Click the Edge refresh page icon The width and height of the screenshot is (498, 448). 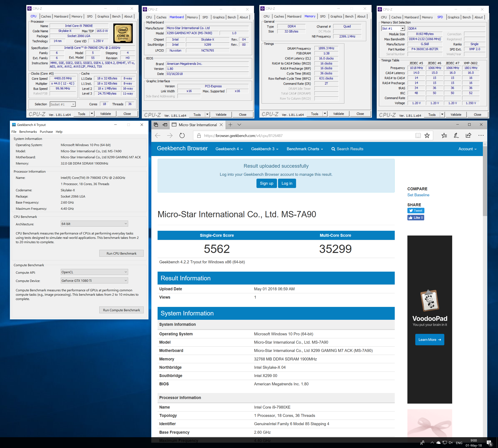[182, 136]
